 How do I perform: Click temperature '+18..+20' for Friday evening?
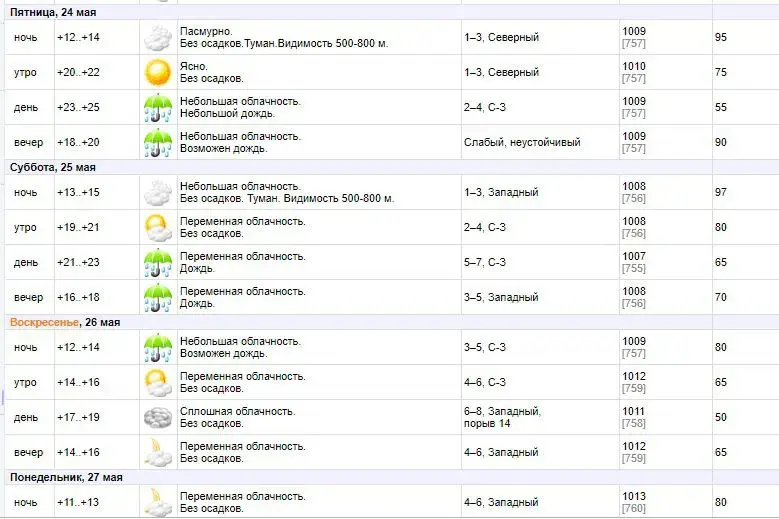click(78, 142)
